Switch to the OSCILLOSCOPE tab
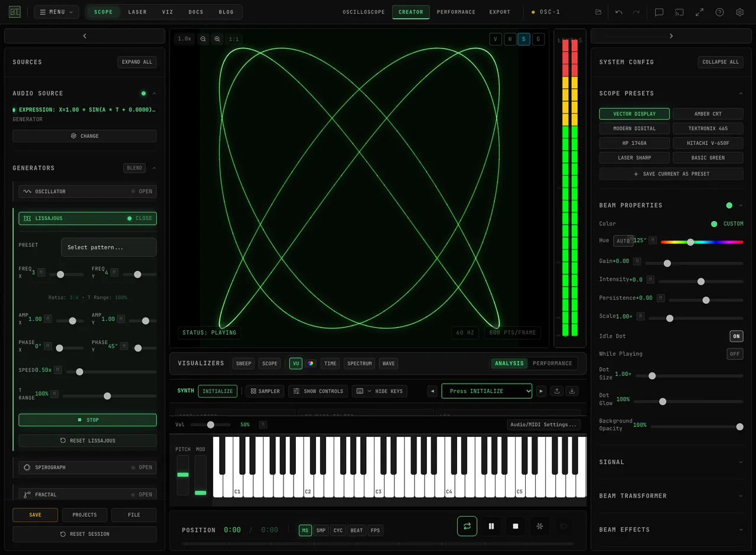756x555 pixels. pyautogui.click(x=364, y=12)
